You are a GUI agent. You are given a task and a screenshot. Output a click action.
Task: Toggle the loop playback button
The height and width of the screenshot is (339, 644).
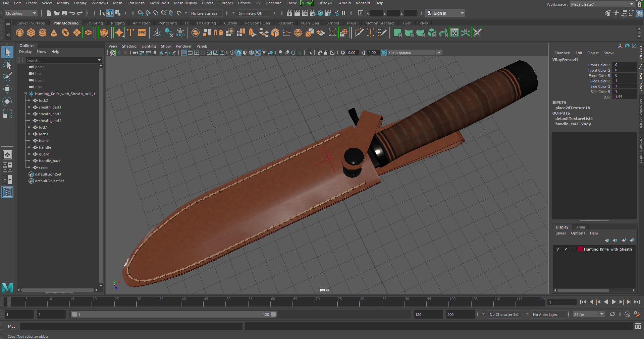[612, 314]
